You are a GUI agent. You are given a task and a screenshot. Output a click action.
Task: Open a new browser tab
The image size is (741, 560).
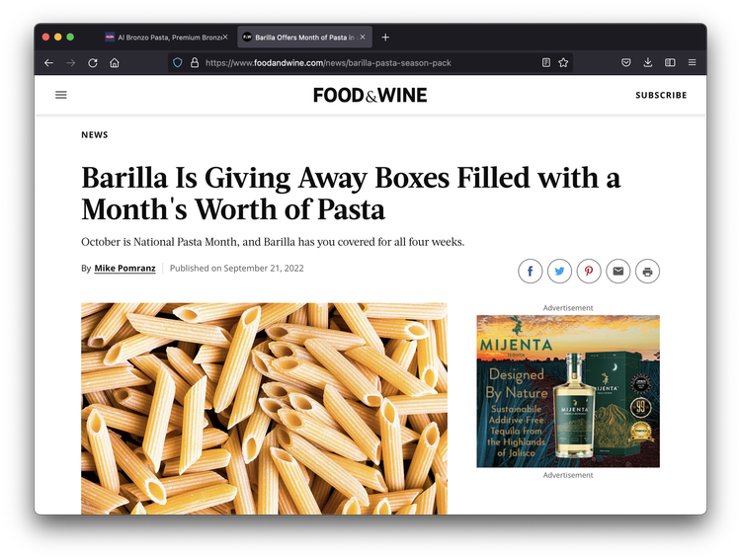pyautogui.click(x=385, y=38)
